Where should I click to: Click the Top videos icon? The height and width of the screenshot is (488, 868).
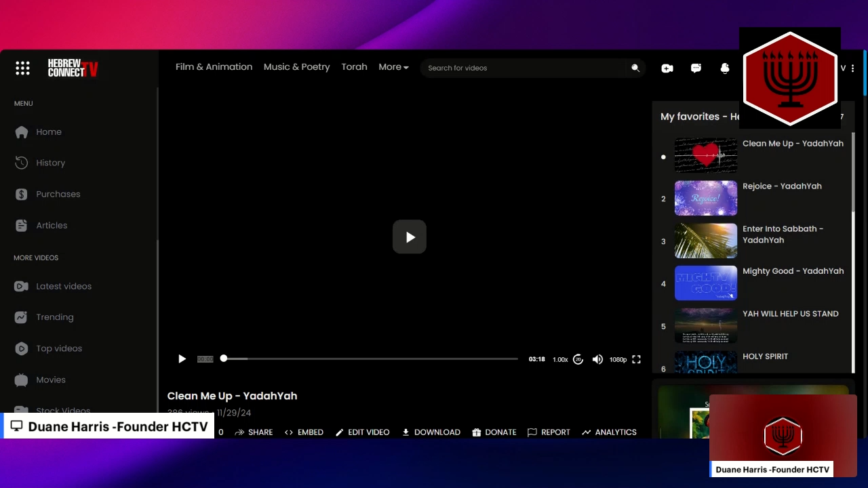[x=22, y=348]
